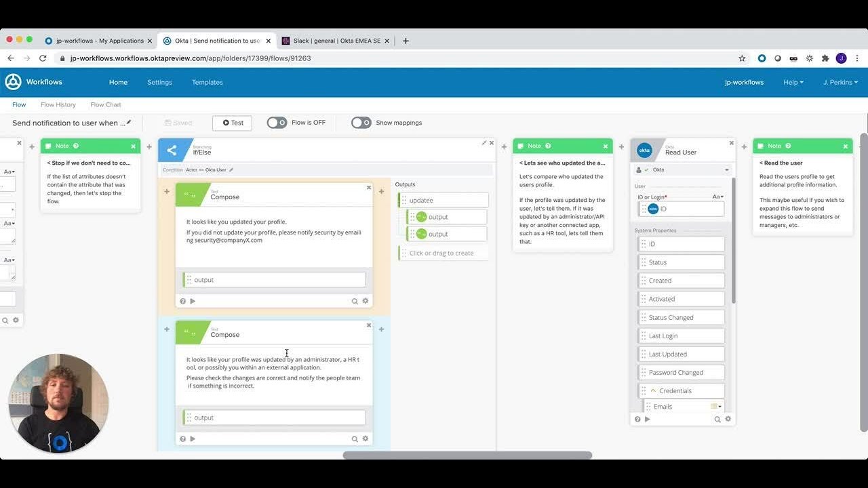Click help icon on Read User card
868x488 pixels.
point(637,420)
